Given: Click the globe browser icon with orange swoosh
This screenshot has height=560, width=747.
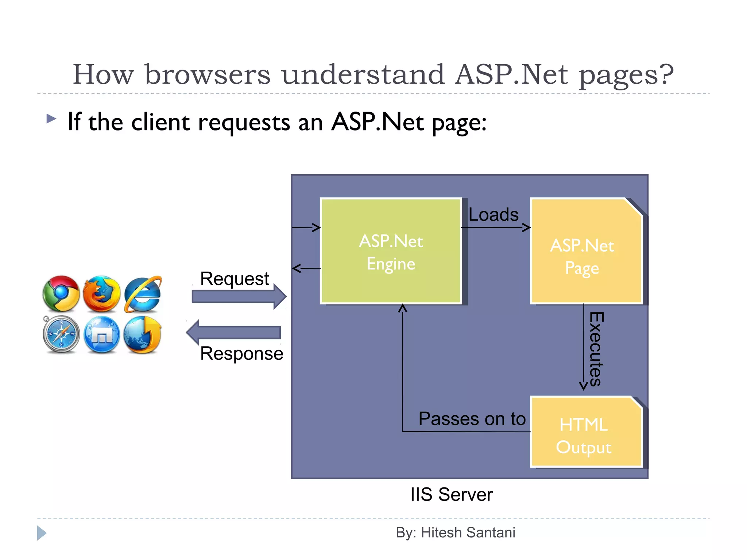Looking at the screenshot, I should (x=143, y=334).
